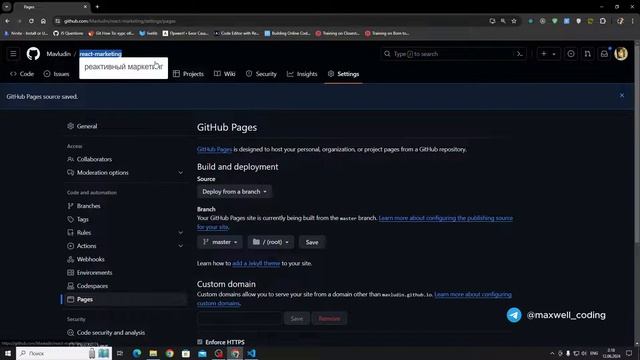Open the Issues tab
This screenshot has width=640, height=360.
click(x=56, y=74)
